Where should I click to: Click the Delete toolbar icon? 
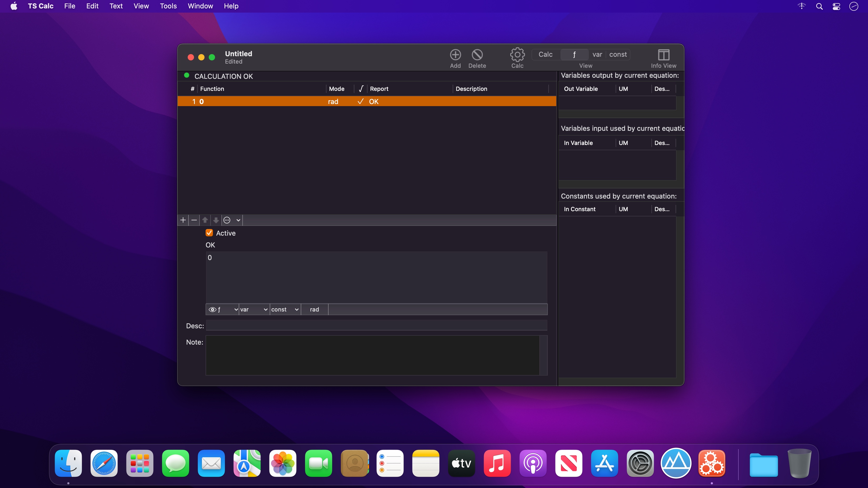(477, 55)
